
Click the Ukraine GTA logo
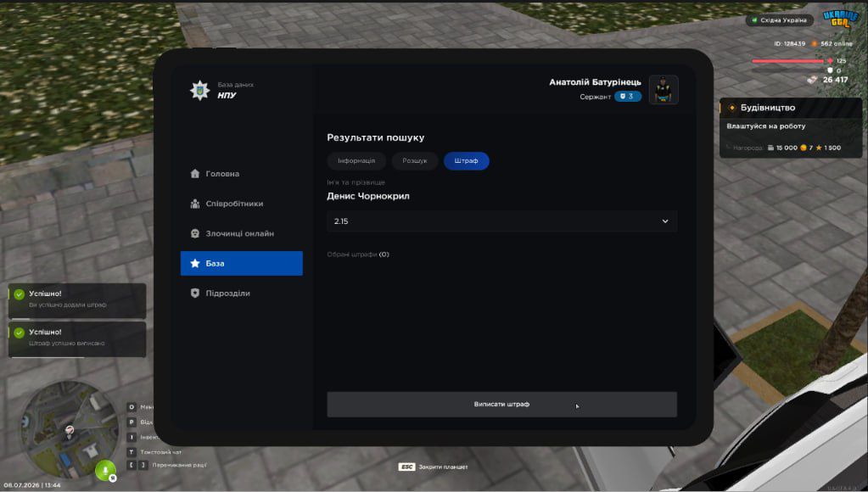point(840,20)
